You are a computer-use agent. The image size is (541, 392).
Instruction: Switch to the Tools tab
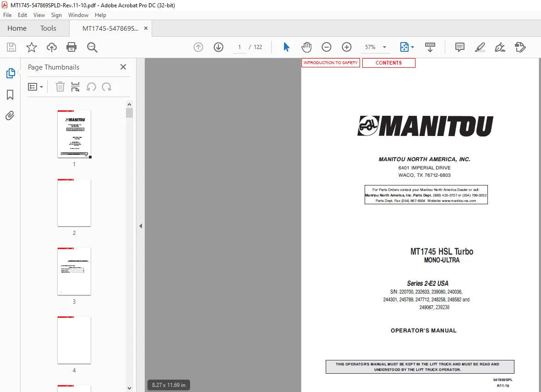pos(48,28)
